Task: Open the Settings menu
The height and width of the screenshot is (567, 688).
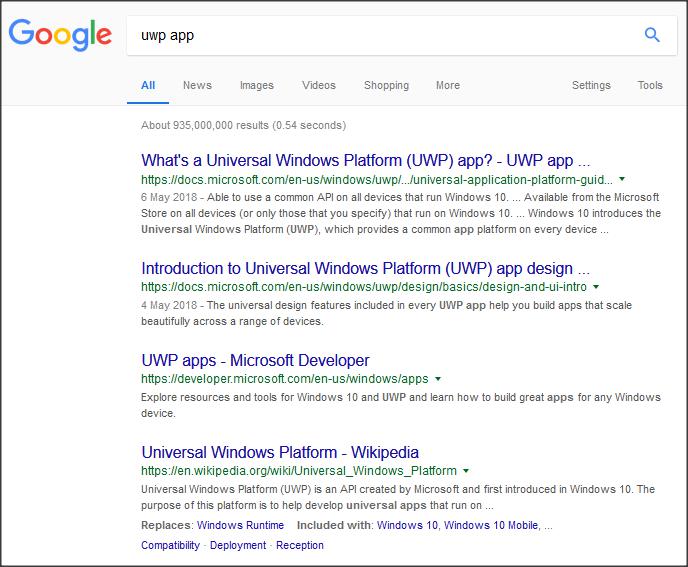Action: pyautogui.click(x=591, y=85)
